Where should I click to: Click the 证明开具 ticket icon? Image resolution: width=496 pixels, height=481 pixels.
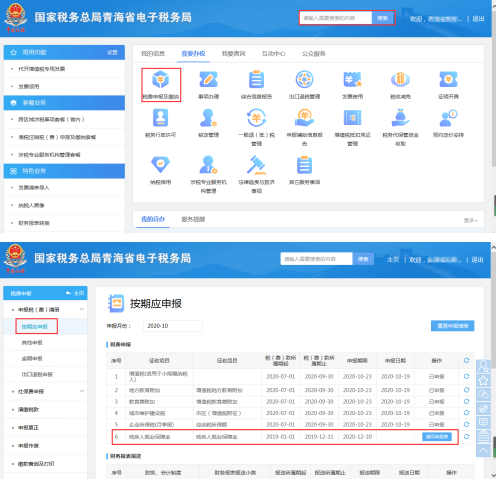[448, 79]
